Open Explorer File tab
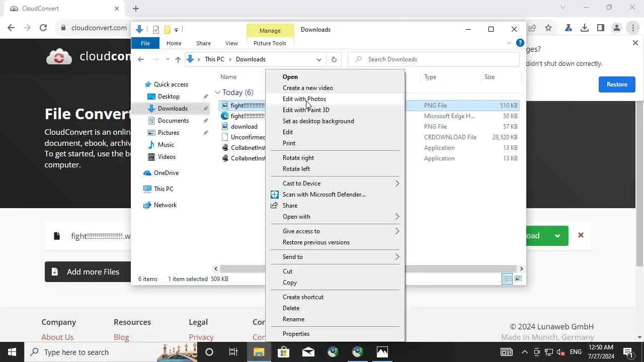Image resolution: width=644 pixels, height=362 pixels. pos(145,43)
